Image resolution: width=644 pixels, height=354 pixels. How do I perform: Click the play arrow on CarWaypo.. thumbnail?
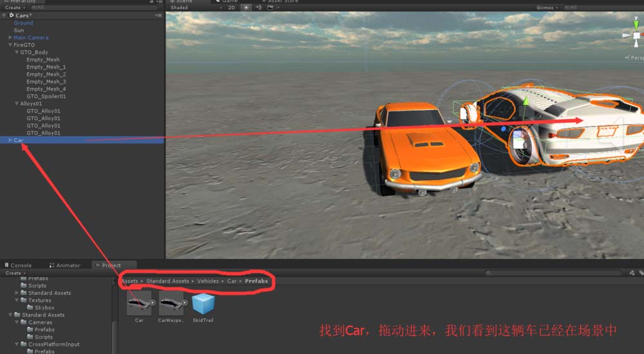coord(184,303)
